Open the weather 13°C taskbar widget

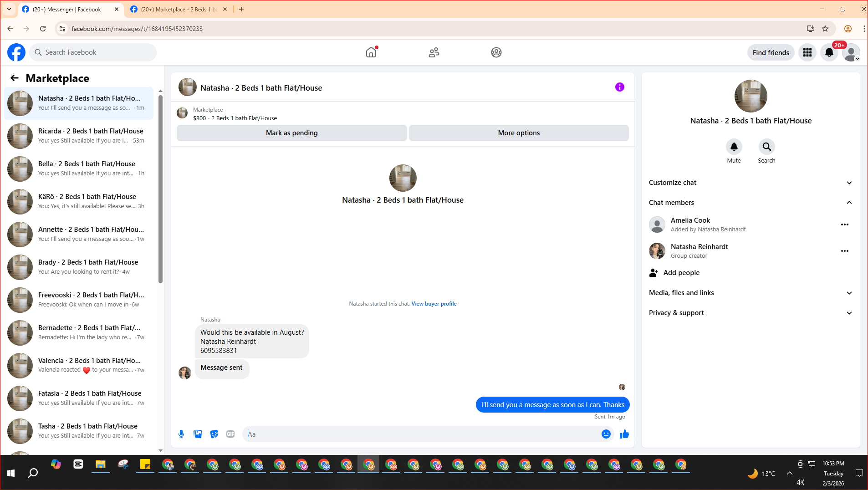(761, 473)
